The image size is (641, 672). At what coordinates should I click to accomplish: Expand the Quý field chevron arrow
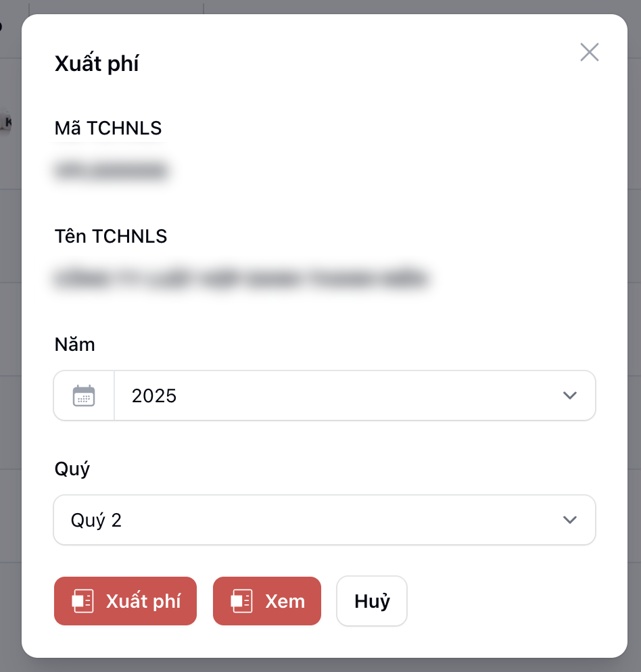pos(570,520)
